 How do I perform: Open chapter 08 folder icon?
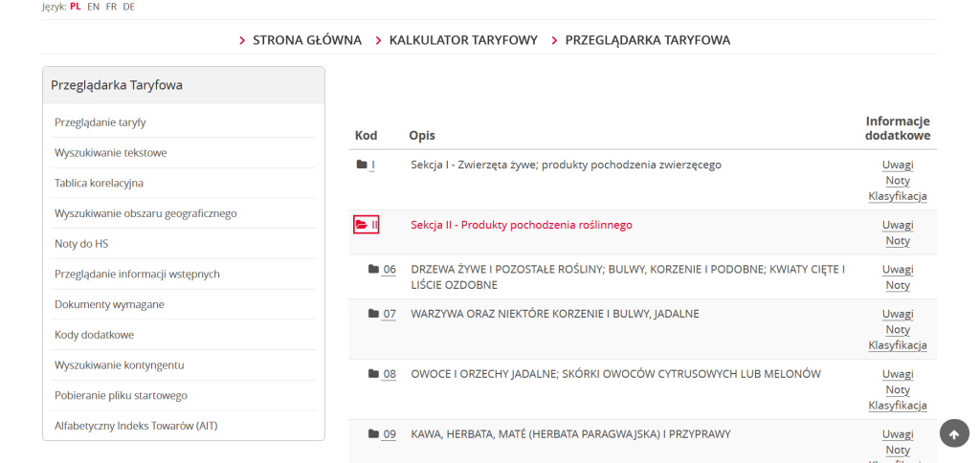point(374,374)
